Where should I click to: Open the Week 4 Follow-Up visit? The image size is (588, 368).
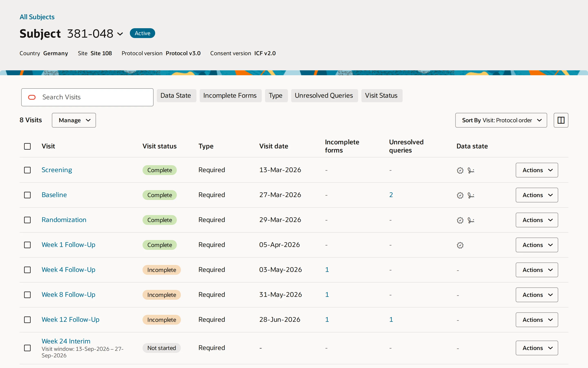pos(68,270)
